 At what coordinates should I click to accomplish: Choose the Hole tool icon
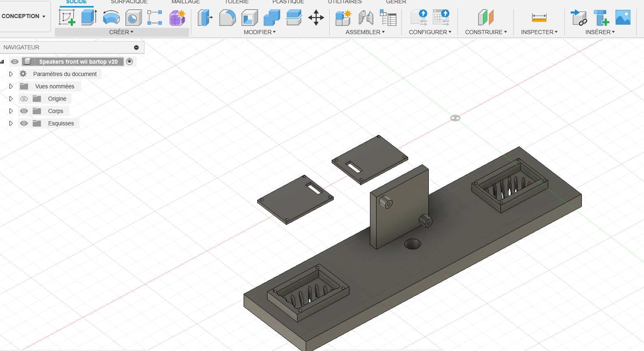coord(133,18)
